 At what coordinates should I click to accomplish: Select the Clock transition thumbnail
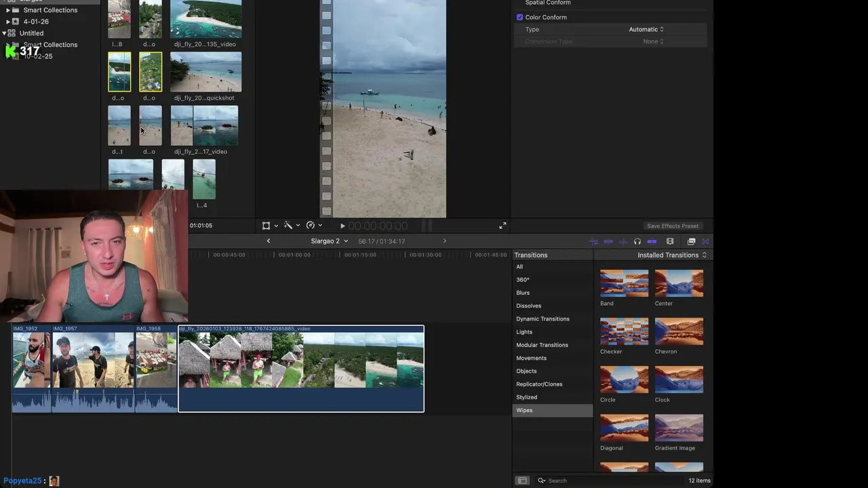coord(679,380)
